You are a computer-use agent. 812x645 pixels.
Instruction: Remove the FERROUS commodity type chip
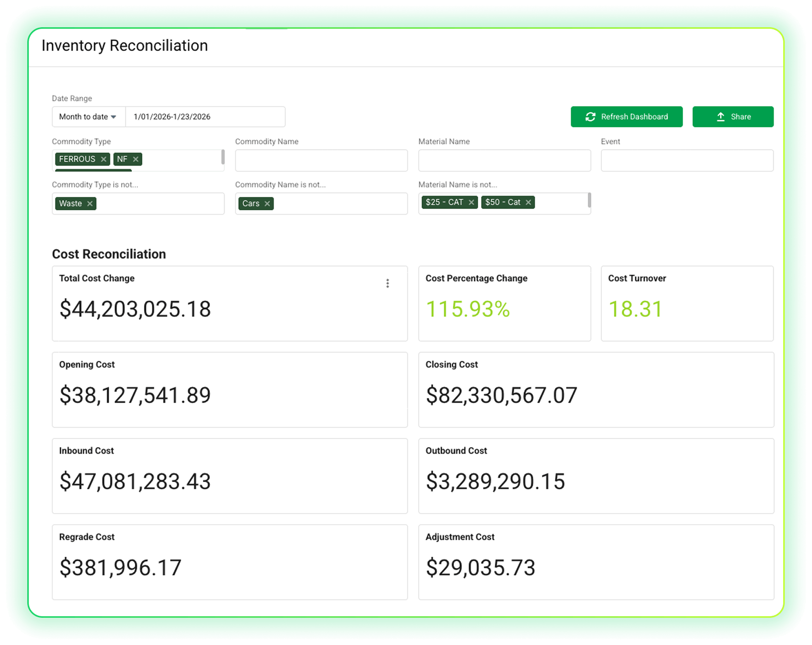click(x=104, y=159)
